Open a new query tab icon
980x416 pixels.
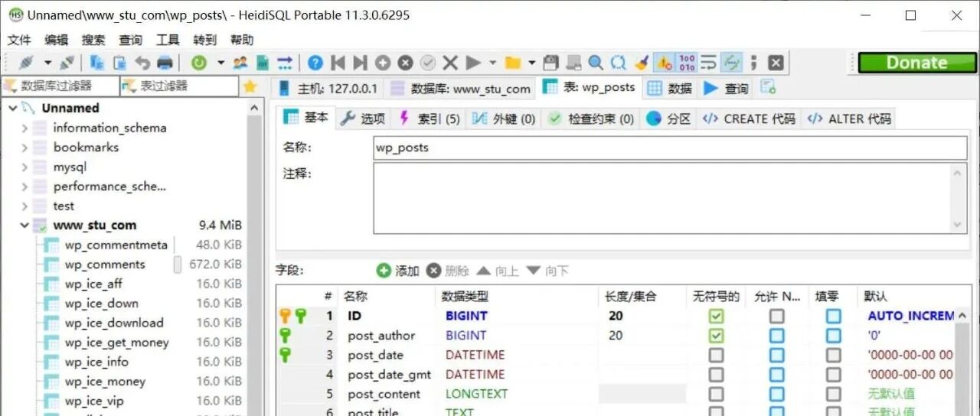[768, 87]
